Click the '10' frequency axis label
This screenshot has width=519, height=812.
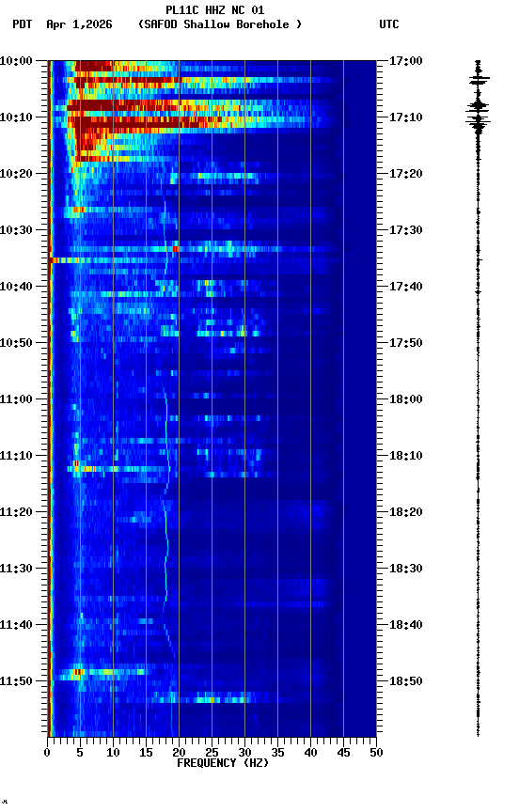(113, 753)
